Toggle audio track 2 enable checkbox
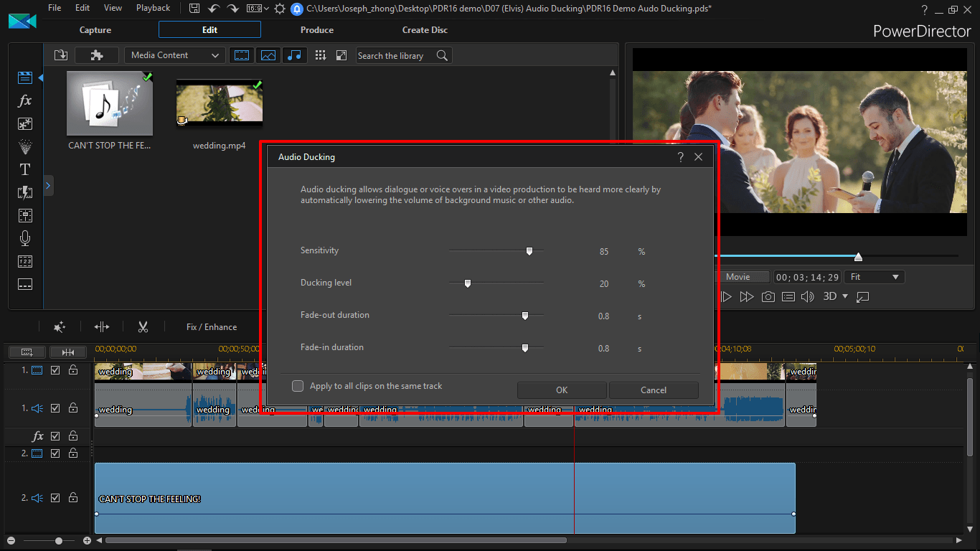This screenshot has width=980, height=551. pos(55,498)
